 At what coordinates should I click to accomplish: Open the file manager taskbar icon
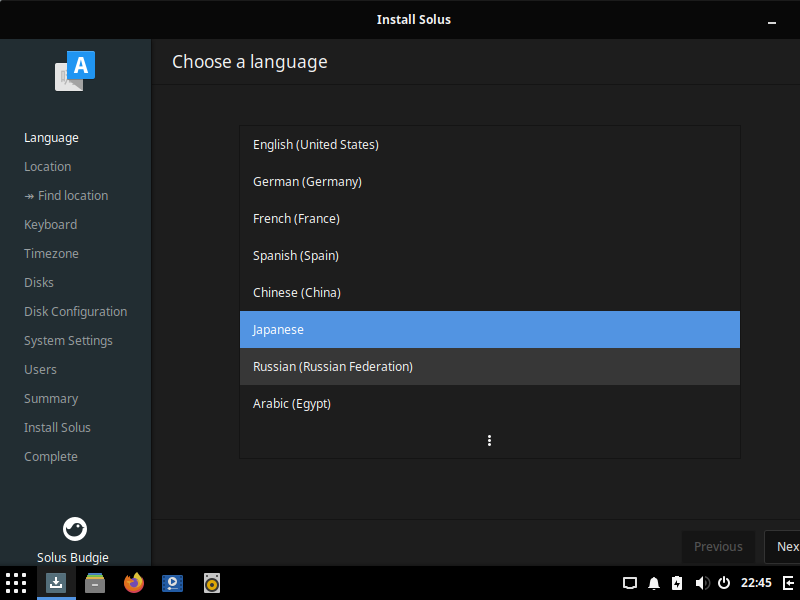[95, 583]
